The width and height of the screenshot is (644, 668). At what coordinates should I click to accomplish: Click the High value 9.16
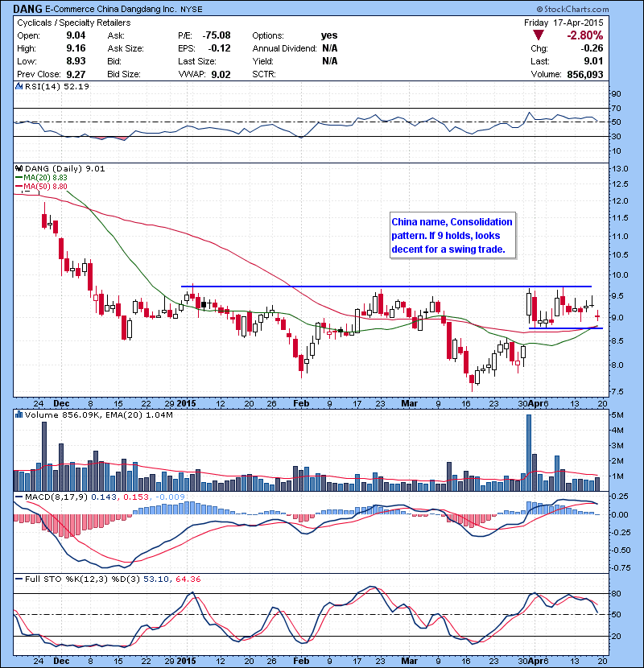pos(76,48)
